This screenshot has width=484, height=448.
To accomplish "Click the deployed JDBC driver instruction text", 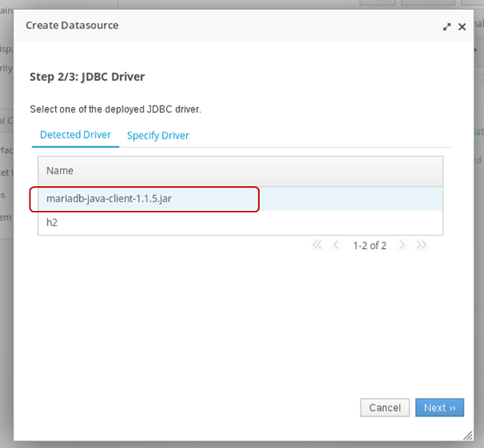I will point(115,109).
